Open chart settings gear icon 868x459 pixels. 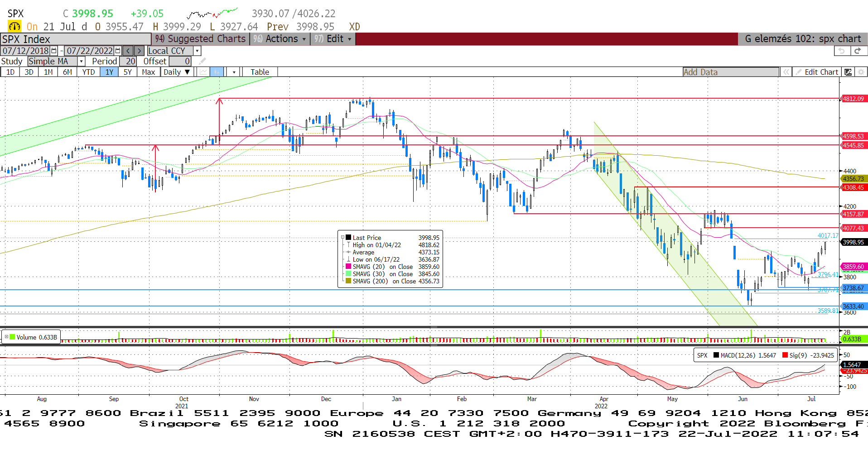click(861, 72)
